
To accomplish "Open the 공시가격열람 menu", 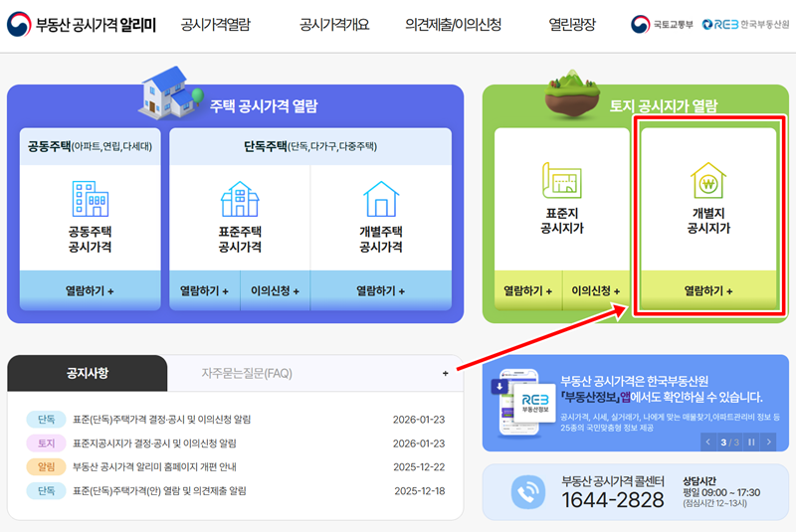I will click(216, 24).
